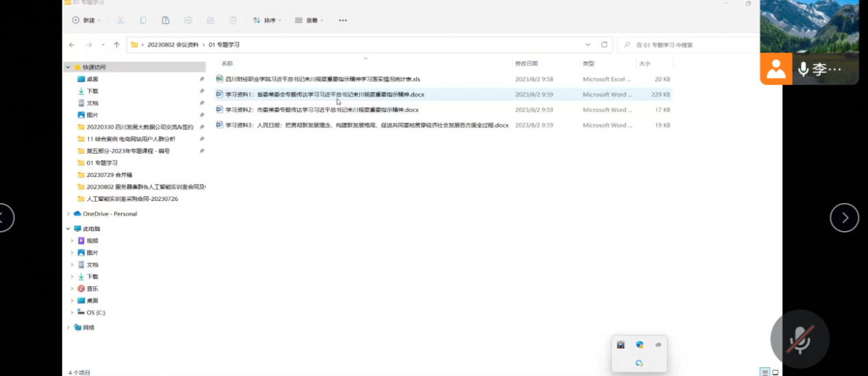Open the 新建 new item menu
The width and height of the screenshot is (868, 376).
(x=87, y=21)
